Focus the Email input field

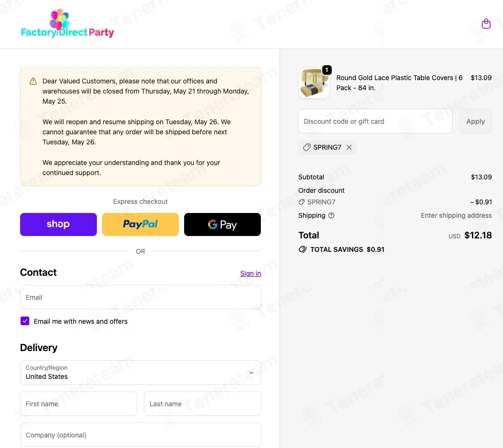140,297
